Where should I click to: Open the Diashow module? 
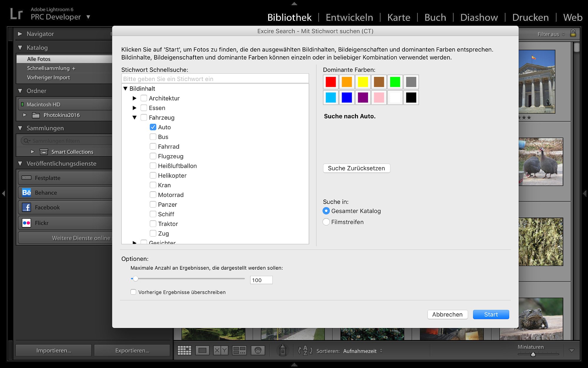[x=479, y=17]
